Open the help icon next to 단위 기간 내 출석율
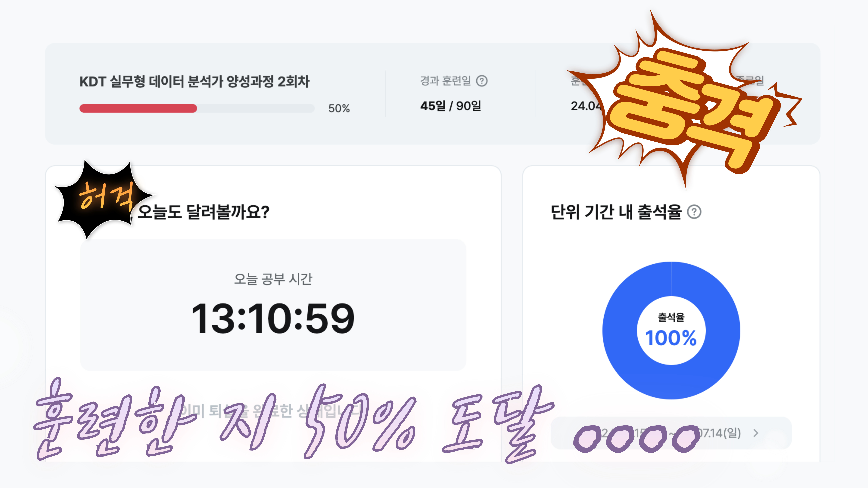Viewport: 868px width, 488px height. 694,212
